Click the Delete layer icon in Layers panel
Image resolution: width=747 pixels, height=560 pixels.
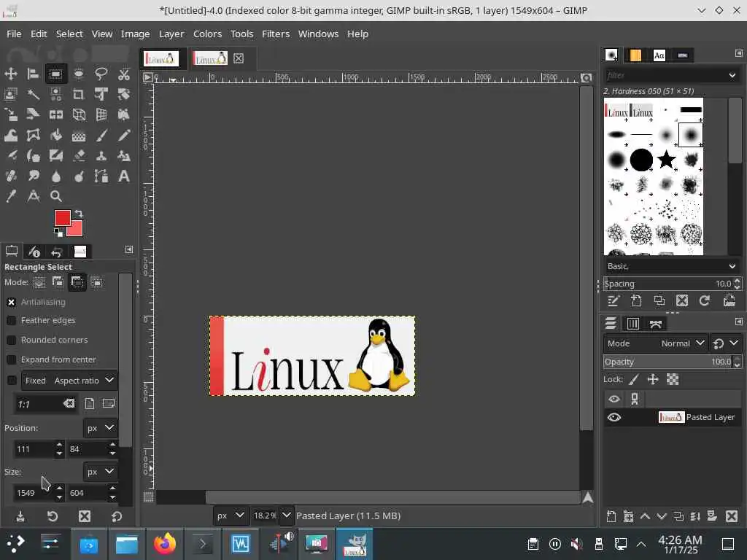(732, 516)
